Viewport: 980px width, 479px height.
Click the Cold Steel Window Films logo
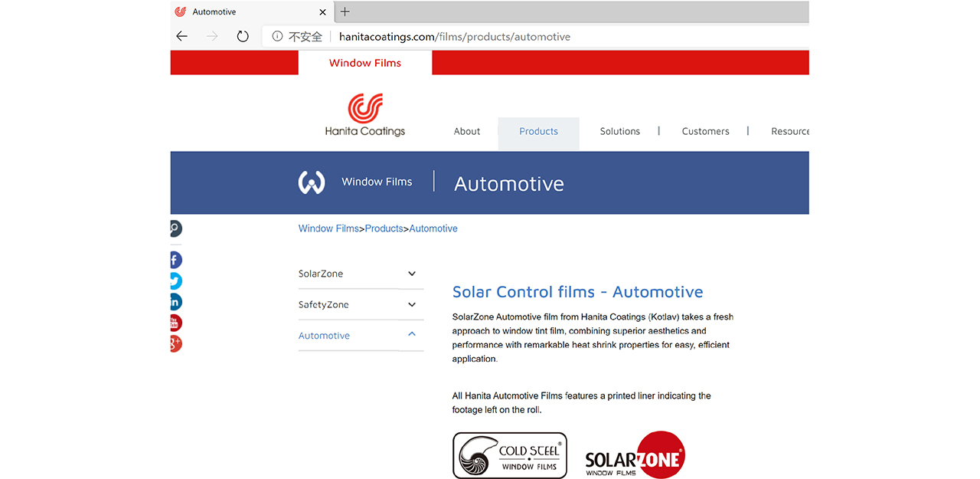(x=510, y=455)
